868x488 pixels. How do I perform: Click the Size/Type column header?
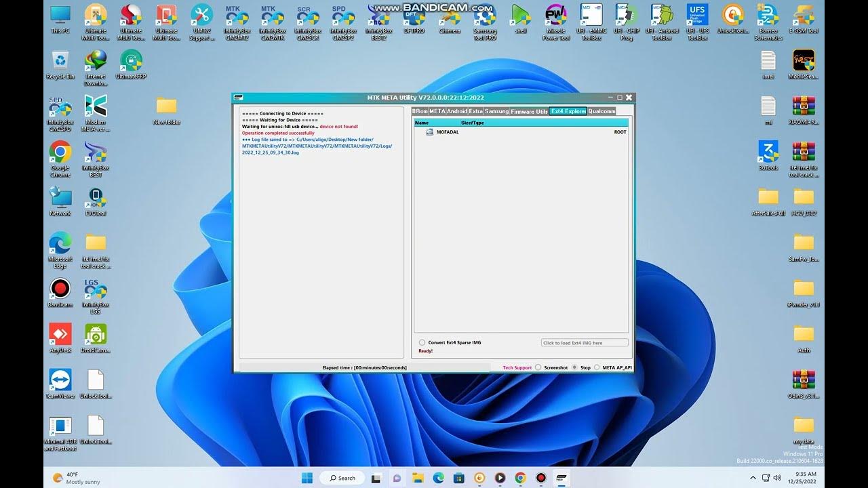(x=473, y=123)
